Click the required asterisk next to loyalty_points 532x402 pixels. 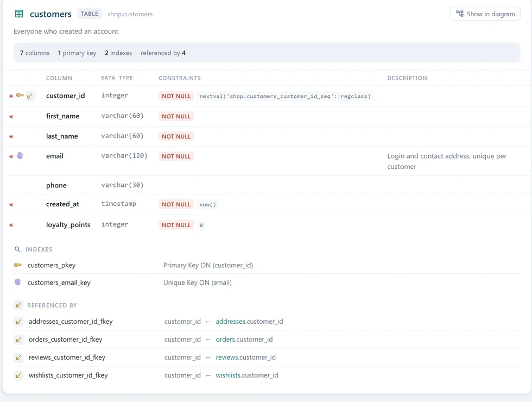(11, 225)
